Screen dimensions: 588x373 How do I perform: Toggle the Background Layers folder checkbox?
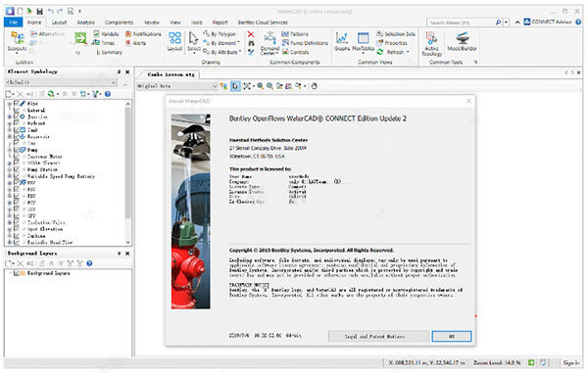pos(17,273)
